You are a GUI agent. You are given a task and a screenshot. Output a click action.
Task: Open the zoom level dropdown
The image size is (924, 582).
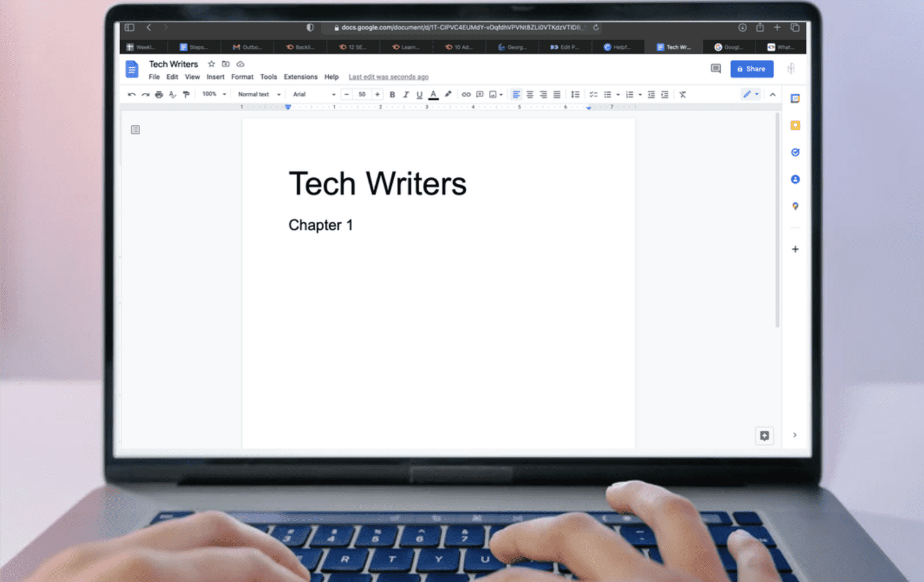click(214, 94)
